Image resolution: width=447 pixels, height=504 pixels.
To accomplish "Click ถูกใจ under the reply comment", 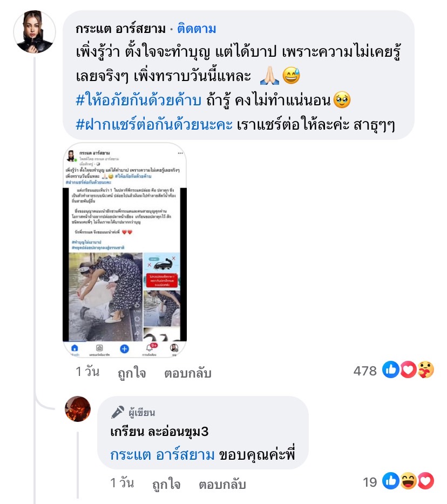I will (166, 484).
